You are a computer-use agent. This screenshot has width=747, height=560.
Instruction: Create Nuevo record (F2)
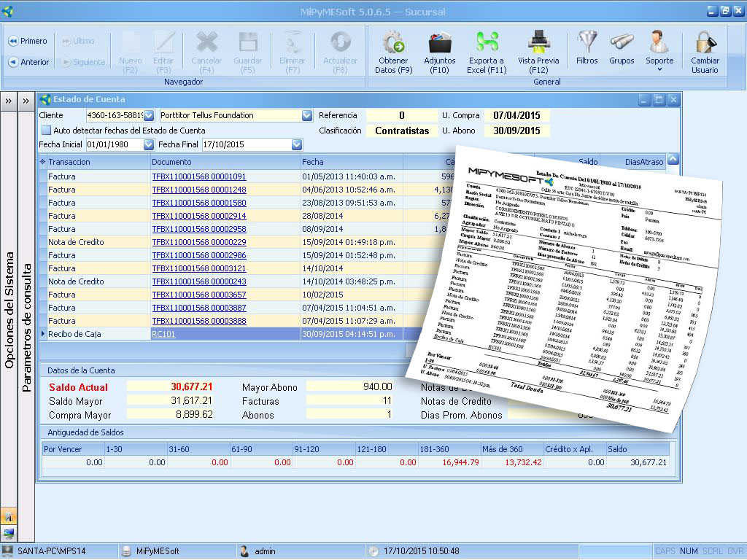point(130,52)
